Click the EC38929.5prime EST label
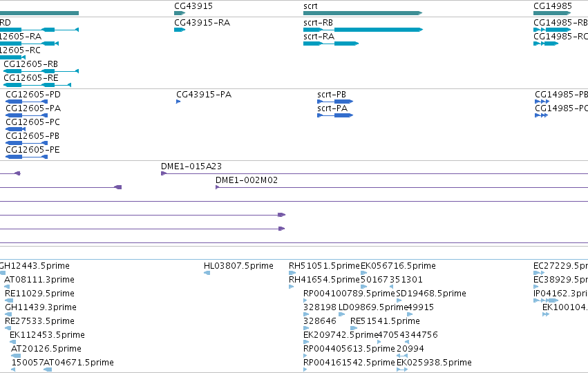The width and height of the screenshot is (588, 373). coord(560,280)
